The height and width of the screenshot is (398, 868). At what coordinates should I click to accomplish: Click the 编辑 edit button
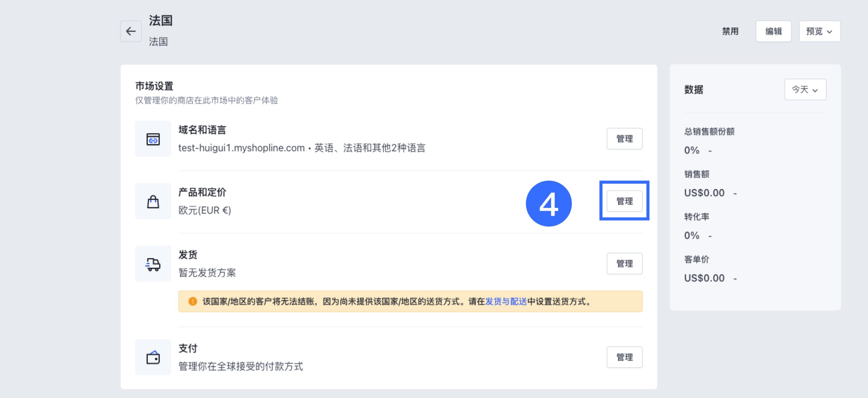pos(773,31)
